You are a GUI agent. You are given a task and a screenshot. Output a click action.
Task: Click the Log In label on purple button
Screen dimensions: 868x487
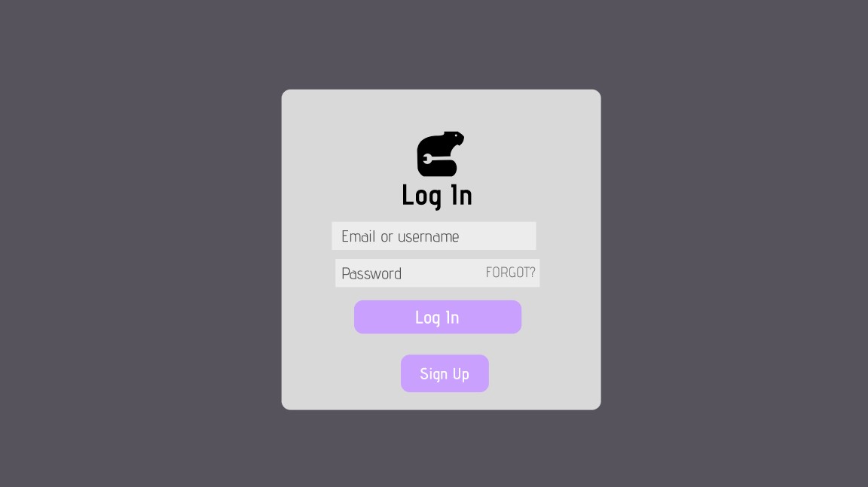click(x=437, y=318)
